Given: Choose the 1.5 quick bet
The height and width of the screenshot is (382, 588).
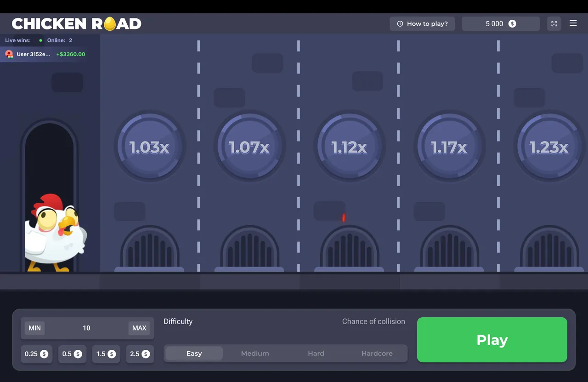Looking at the screenshot, I should 106,354.
